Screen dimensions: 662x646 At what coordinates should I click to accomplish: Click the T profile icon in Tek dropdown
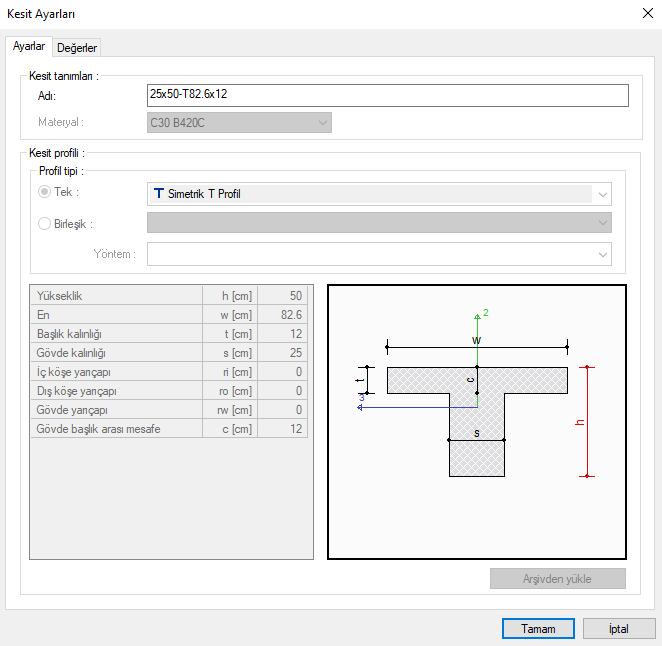click(x=160, y=194)
